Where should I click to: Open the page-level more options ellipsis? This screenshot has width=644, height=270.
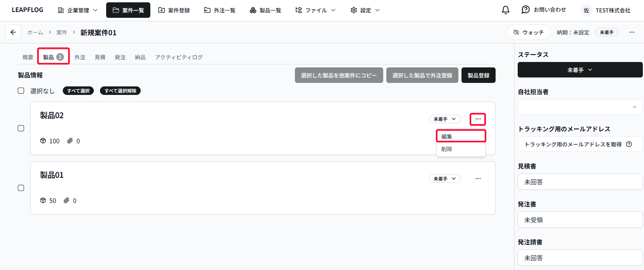coord(632,33)
